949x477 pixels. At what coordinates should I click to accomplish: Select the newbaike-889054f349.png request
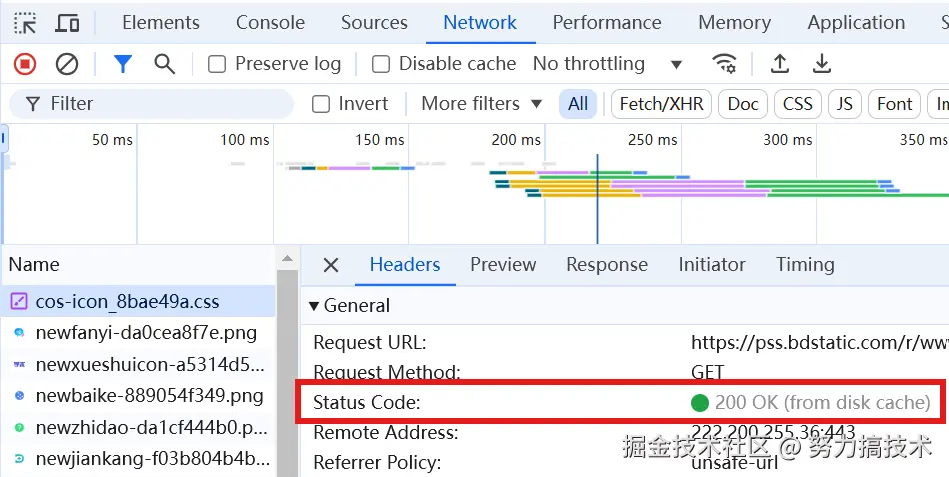click(x=149, y=395)
